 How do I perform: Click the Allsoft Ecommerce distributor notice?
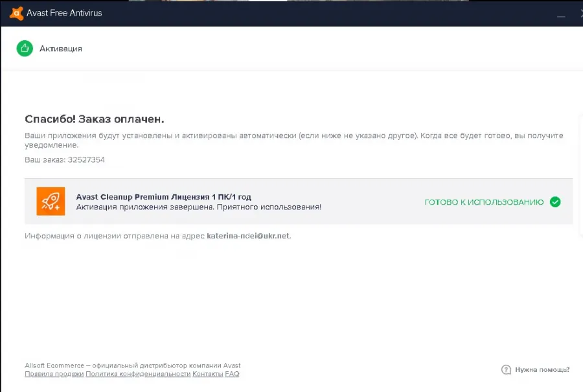(132, 365)
